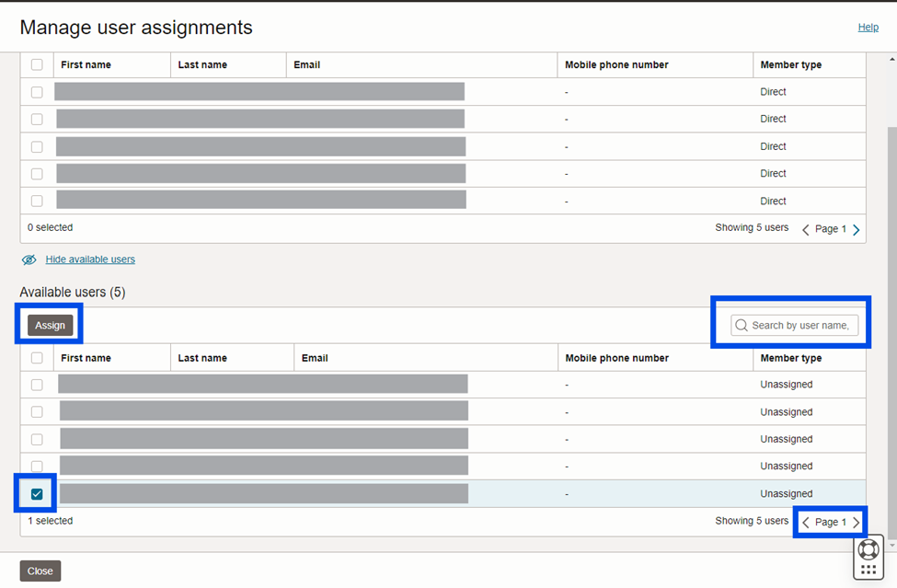The height and width of the screenshot is (588, 897).
Task: Open the Help link
Action: tap(868, 28)
